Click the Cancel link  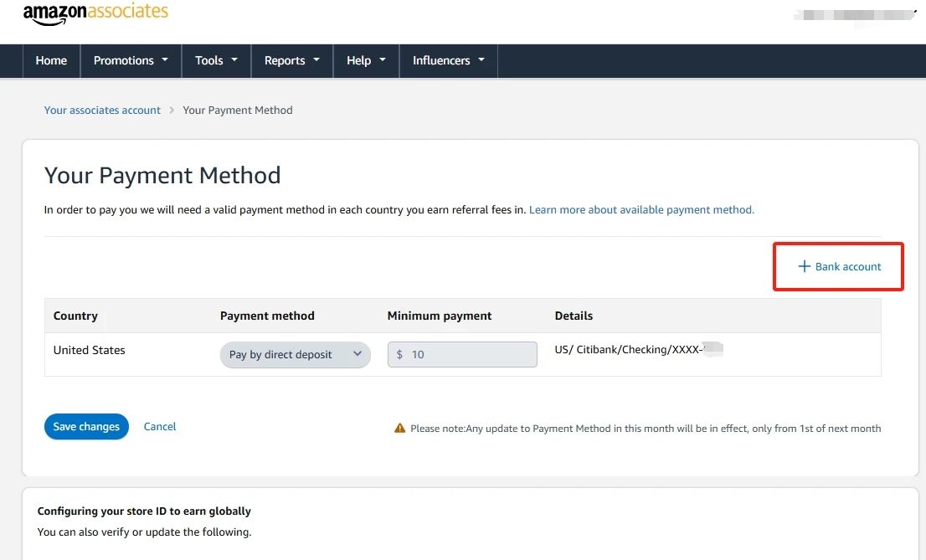[160, 426]
